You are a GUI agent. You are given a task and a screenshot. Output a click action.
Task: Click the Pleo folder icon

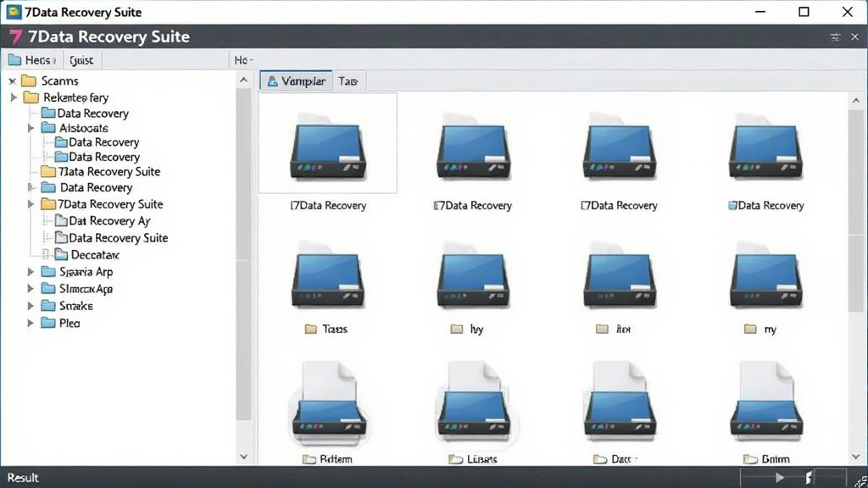click(48, 323)
